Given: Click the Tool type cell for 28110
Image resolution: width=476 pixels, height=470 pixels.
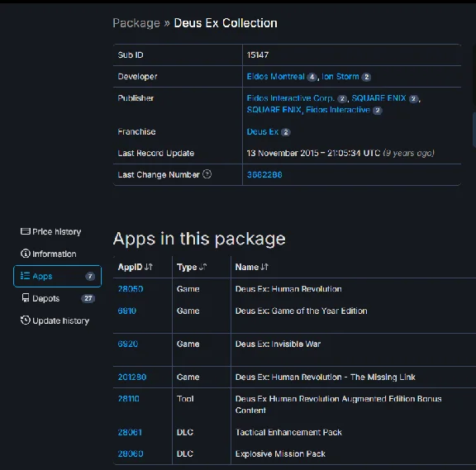Looking at the screenshot, I should click(x=185, y=399).
